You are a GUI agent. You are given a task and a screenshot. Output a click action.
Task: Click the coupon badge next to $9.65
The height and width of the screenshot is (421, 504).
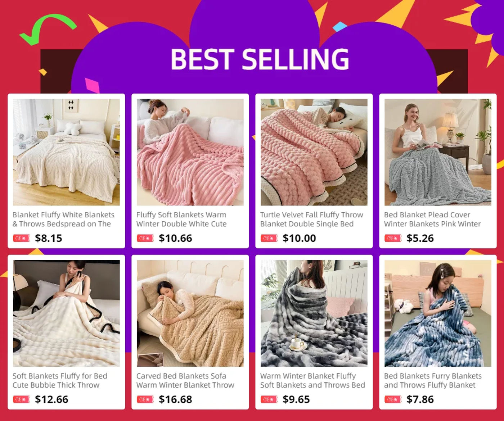tap(269, 399)
